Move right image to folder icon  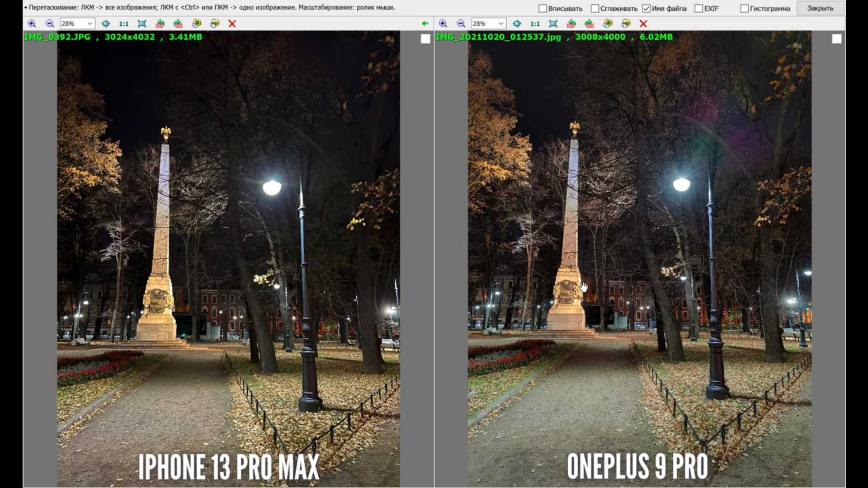[x=626, y=23]
